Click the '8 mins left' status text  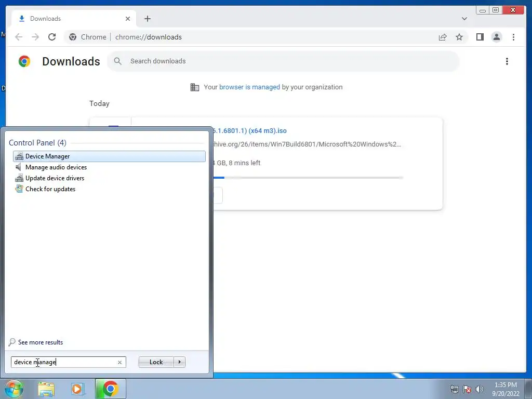click(x=244, y=163)
